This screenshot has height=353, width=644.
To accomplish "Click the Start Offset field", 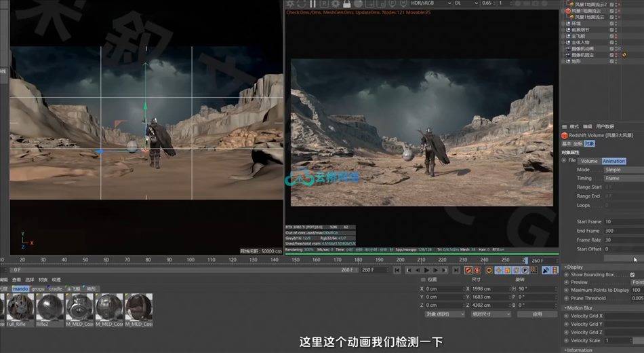I will [624, 249].
